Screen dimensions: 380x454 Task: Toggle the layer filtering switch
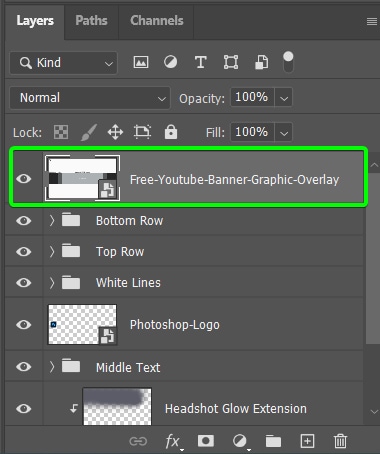click(288, 62)
